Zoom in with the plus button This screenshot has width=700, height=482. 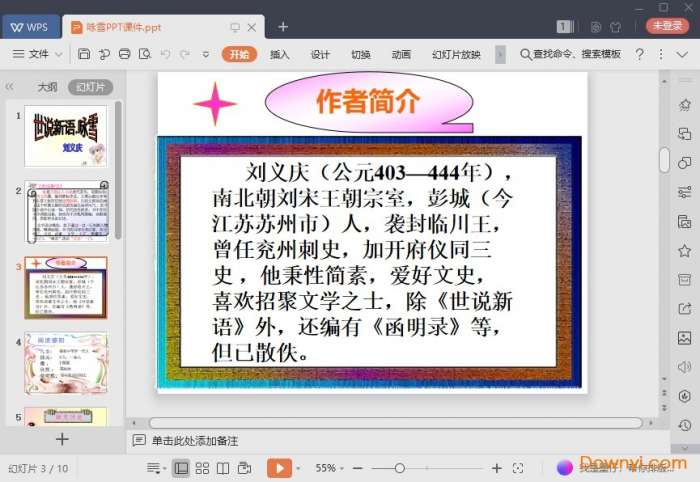point(496,468)
